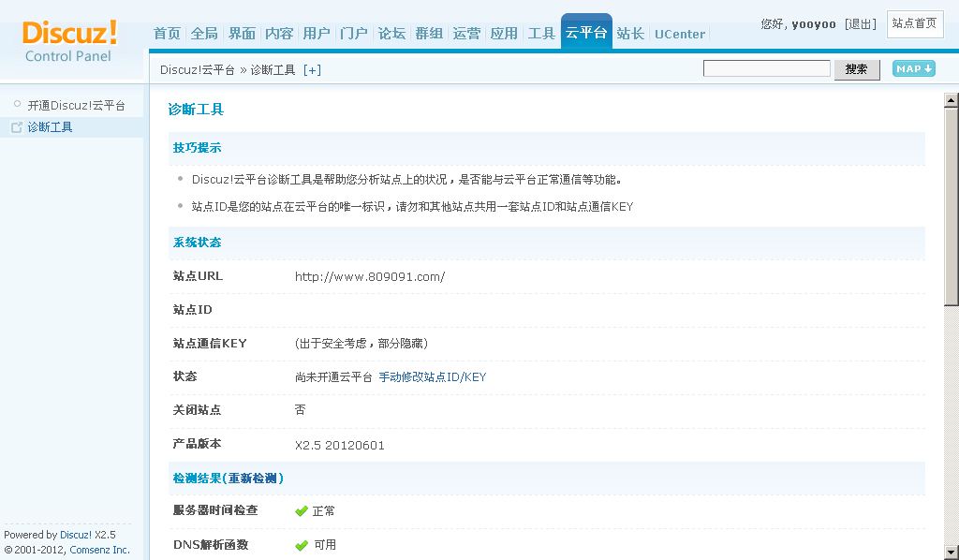
Task: Click the 服务器时间检查 row label
Action: pos(215,510)
